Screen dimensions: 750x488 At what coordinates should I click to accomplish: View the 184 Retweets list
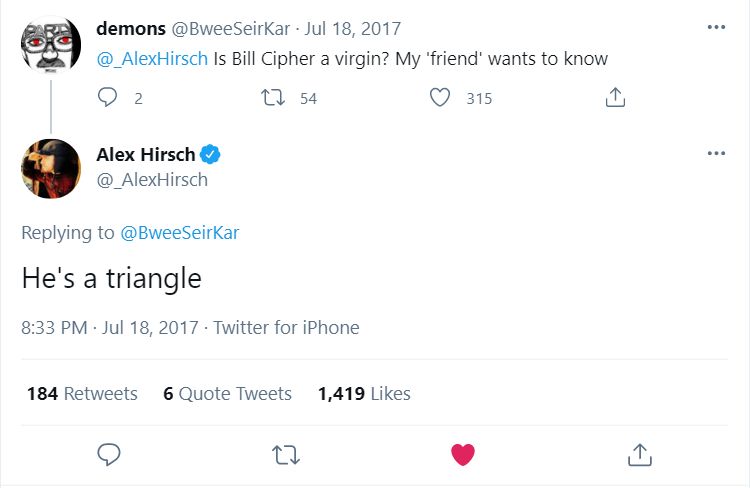82,393
